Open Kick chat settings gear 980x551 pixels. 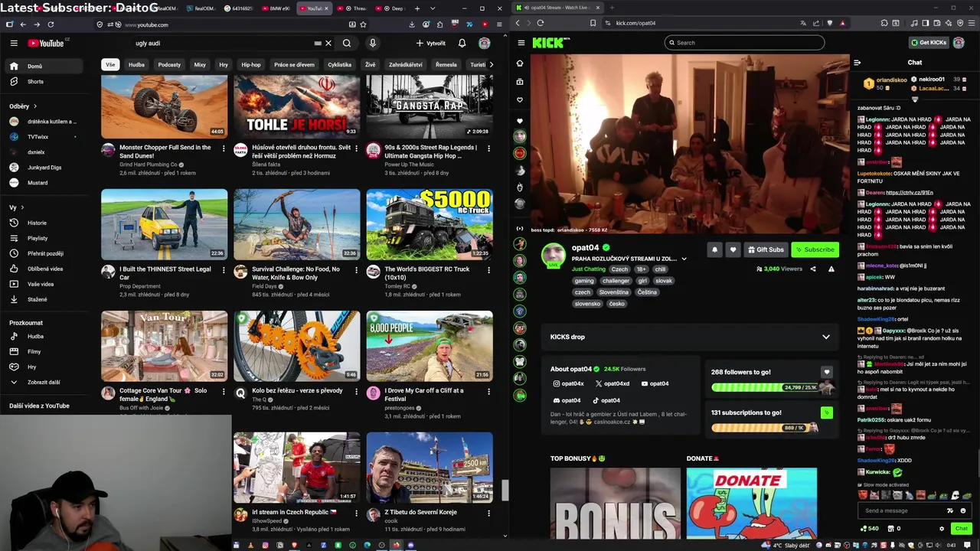[x=942, y=528]
